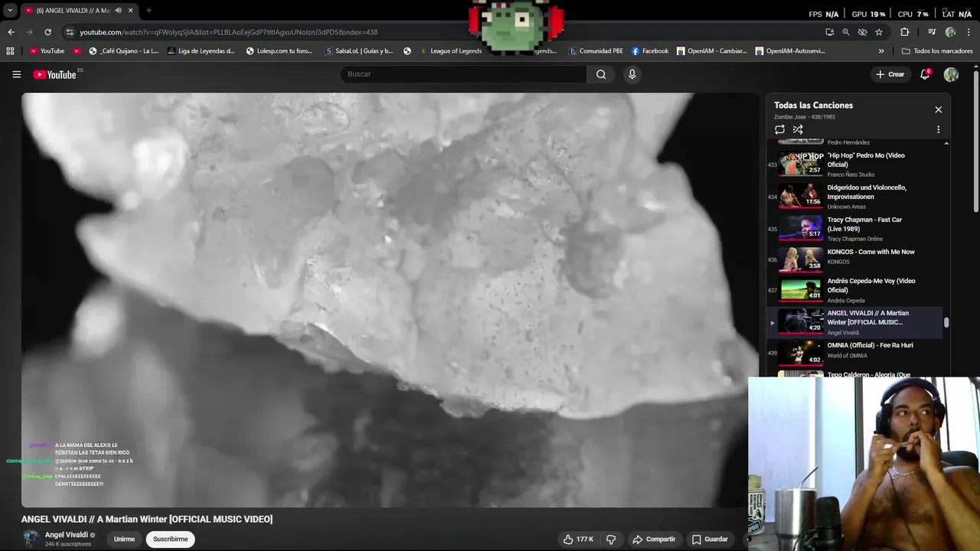Click the current ANGEL VIVALDI playlist entry
Screen dimensions: 980x551
coord(855,322)
